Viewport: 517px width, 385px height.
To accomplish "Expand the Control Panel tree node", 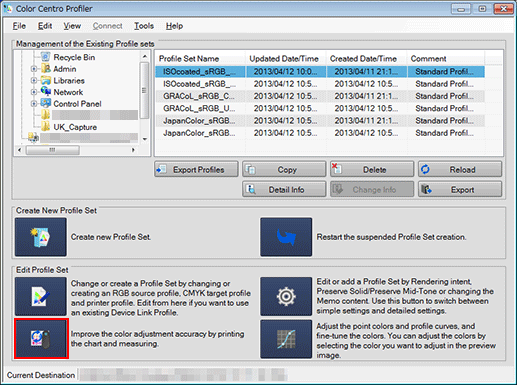I will (x=34, y=104).
